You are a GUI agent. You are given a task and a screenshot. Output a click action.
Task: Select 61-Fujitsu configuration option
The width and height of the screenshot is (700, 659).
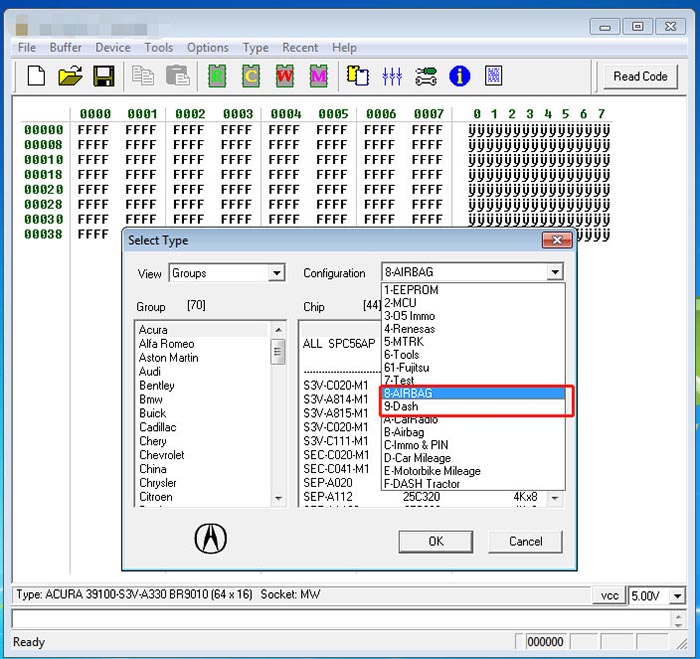point(473,367)
